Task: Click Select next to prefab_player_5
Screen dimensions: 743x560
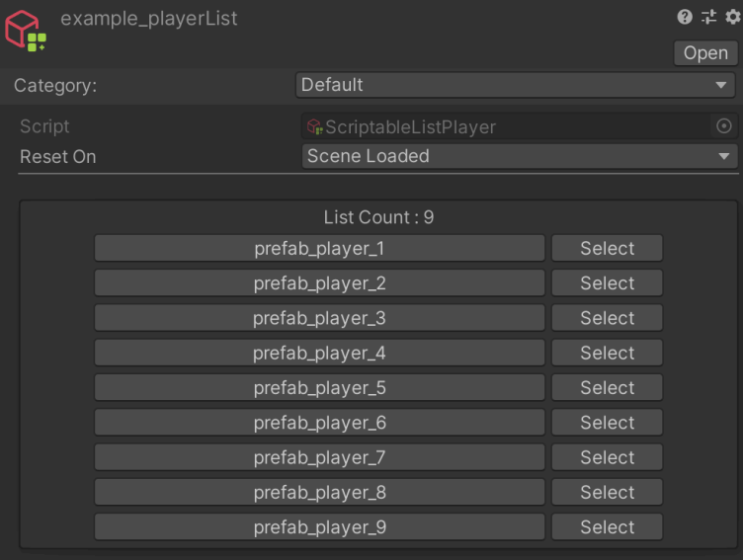Action: (607, 387)
